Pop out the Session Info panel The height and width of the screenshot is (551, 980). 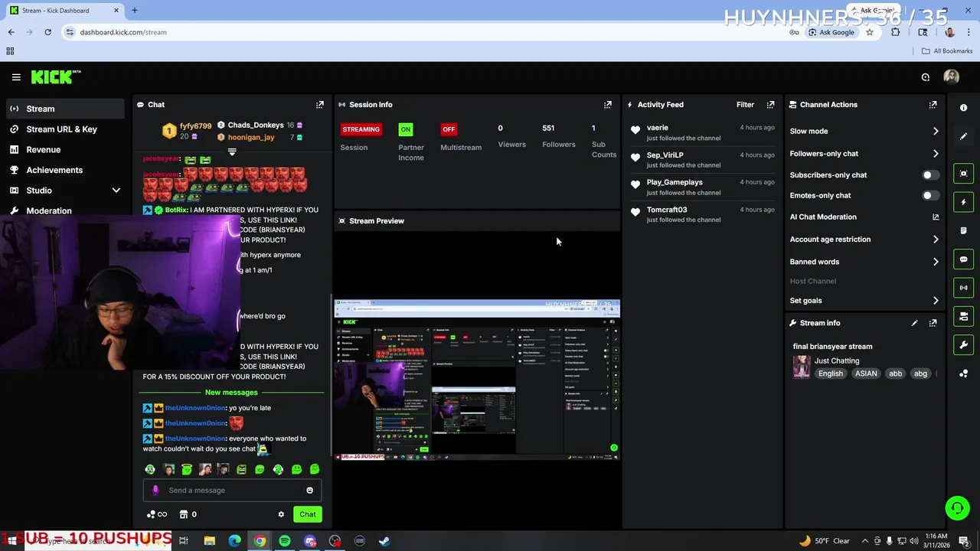(x=608, y=105)
